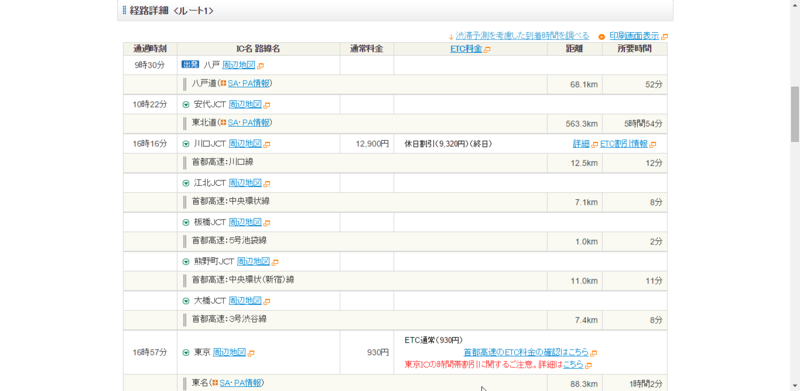This screenshot has height=391, width=800.
Task: Open 周辺地図 link for 八戸
Action: point(239,65)
